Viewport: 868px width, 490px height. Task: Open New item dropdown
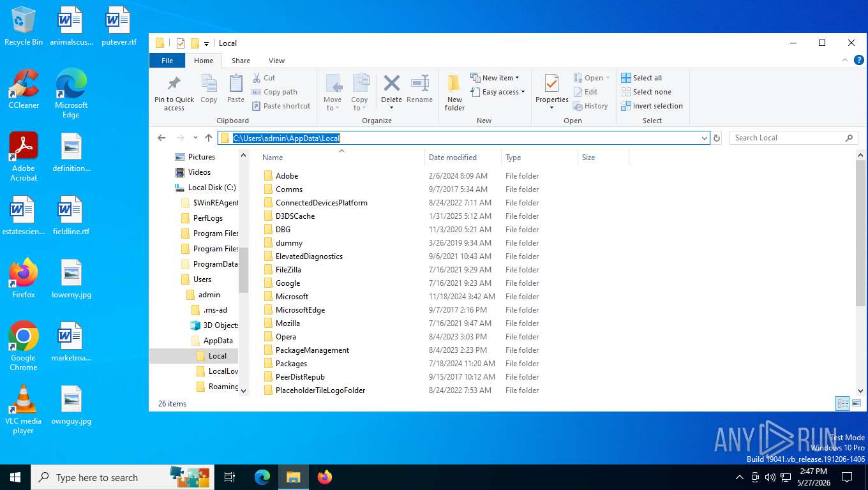tap(495, 78)
